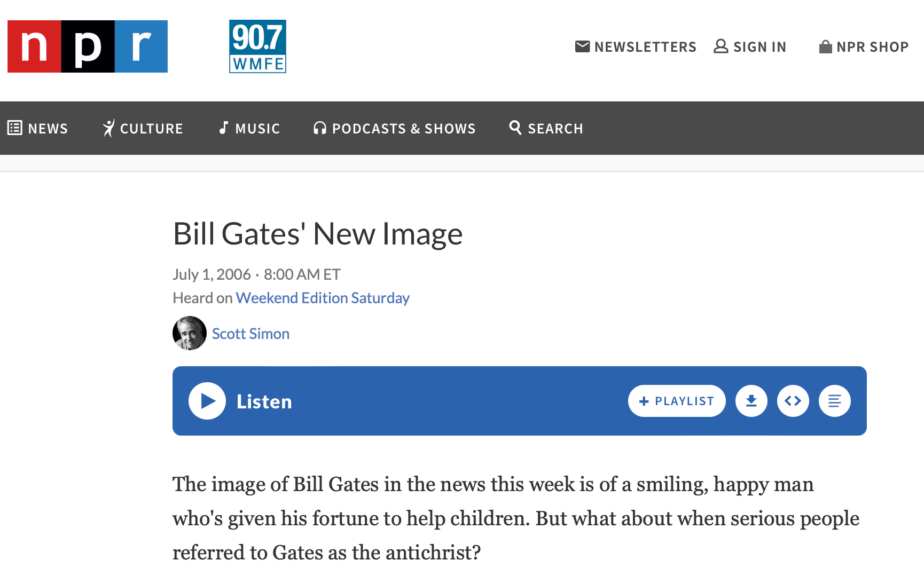This screenshot has height=584, width=924.
Task: Visit the NPR Shop link
Action: [x=864, y=47]
